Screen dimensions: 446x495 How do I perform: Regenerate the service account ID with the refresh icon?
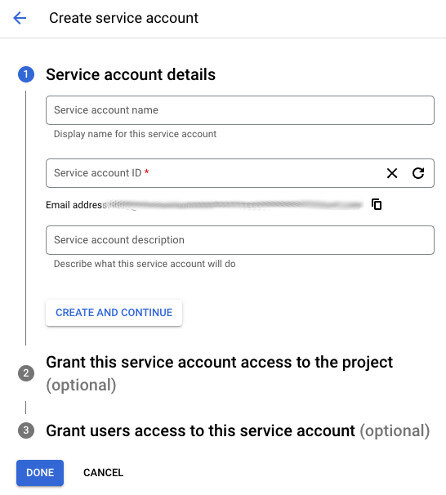[x=418, y=173]
